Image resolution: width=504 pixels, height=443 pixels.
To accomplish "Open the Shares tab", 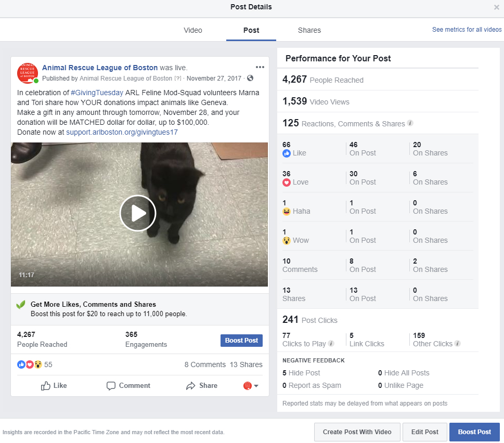I will click(x=309, y=30).
